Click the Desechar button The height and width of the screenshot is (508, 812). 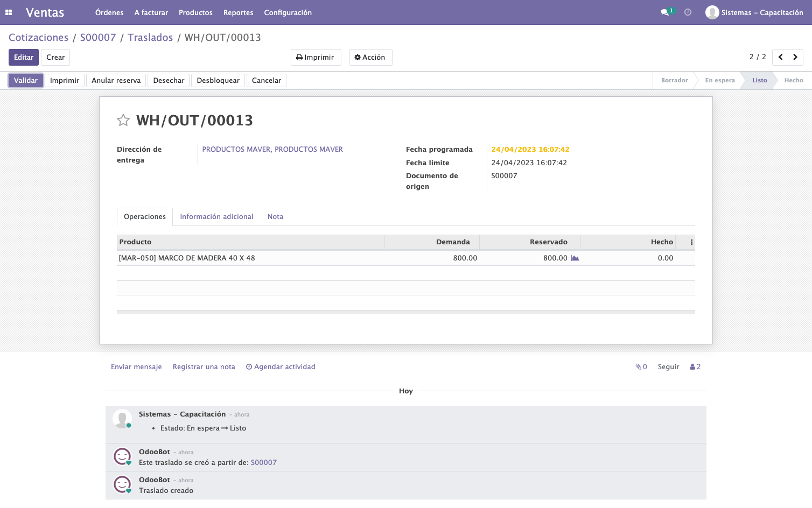coord(169,81)
